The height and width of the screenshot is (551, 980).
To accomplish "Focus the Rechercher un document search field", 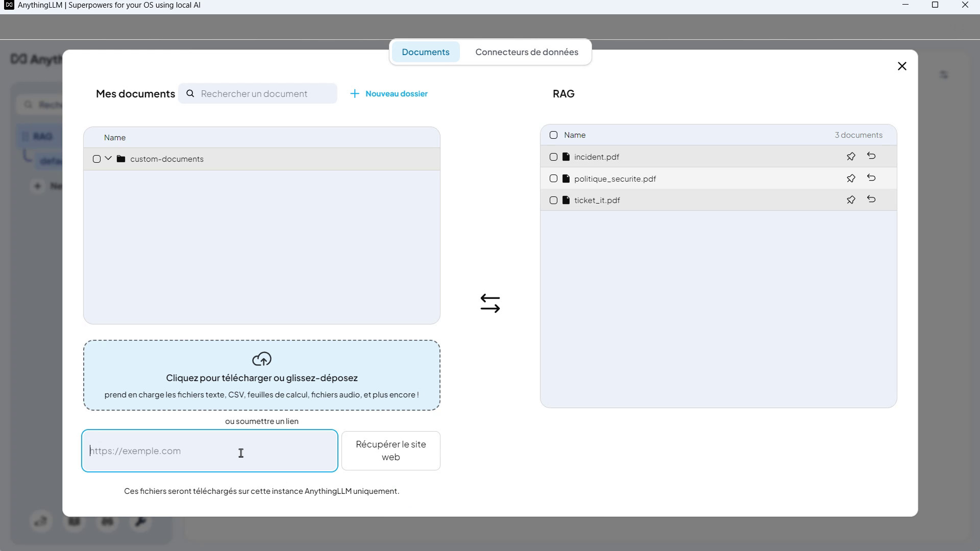I will (x=264, y=94).
